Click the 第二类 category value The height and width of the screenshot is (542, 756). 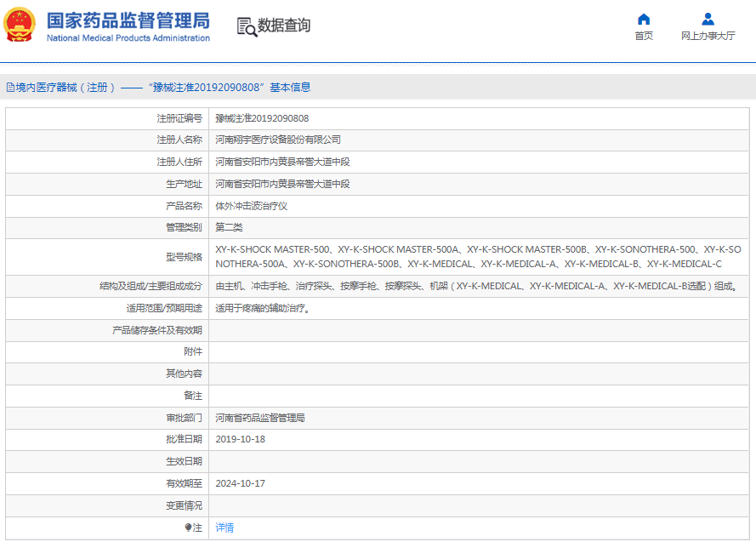pyautogui.click(x=229, y=227)
